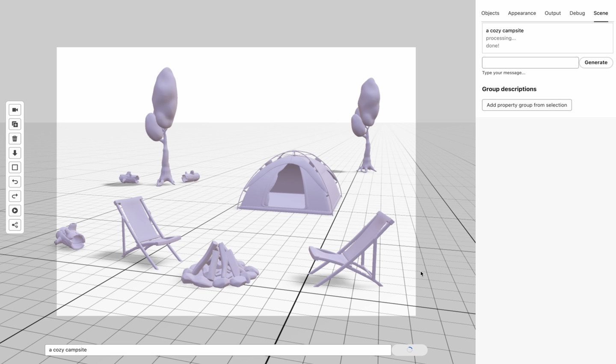Click the trash delete icon
This screenshot has height=364, width=616.
(15, 139)
